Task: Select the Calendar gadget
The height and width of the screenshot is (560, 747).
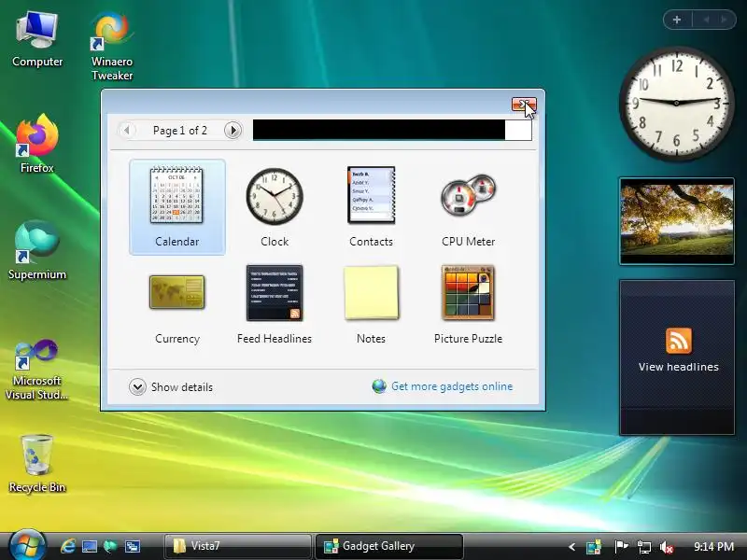Action: click(176, 206)
